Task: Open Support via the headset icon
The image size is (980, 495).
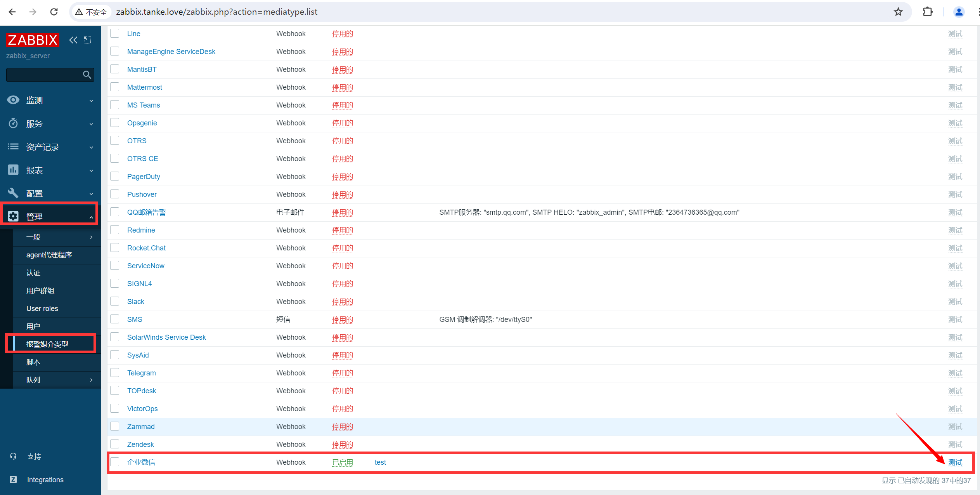Action: pyautogui.click(x=13, y=456)
